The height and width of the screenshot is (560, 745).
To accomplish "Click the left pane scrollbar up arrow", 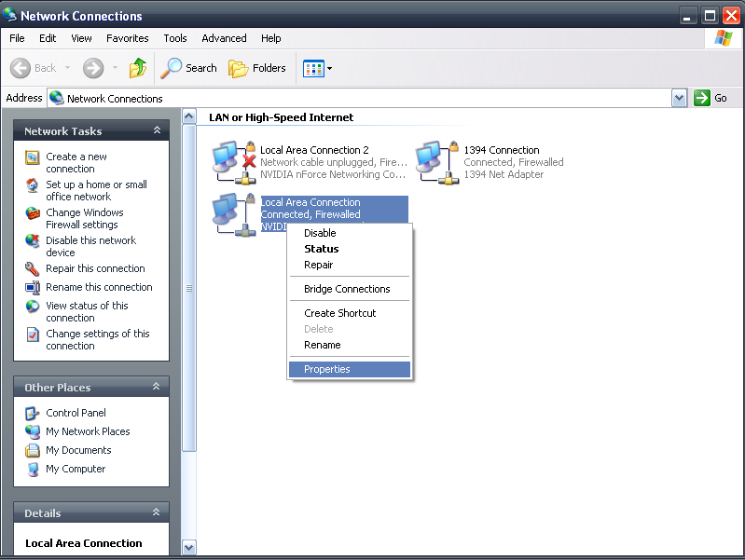I will point(189,116).
